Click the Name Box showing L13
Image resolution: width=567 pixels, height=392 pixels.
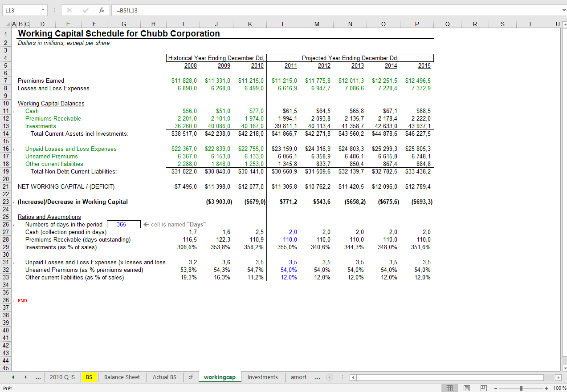pos(20,10)
